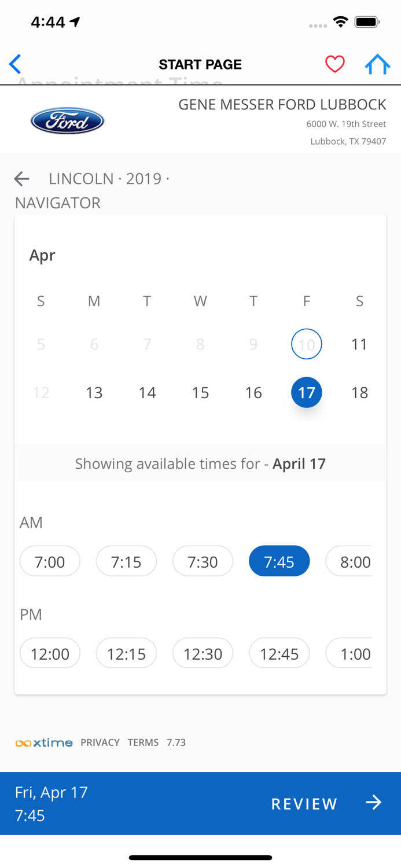Tap the Ford oval logo
Viewport: 401px width, 868px height.
[x=67, y=121]
